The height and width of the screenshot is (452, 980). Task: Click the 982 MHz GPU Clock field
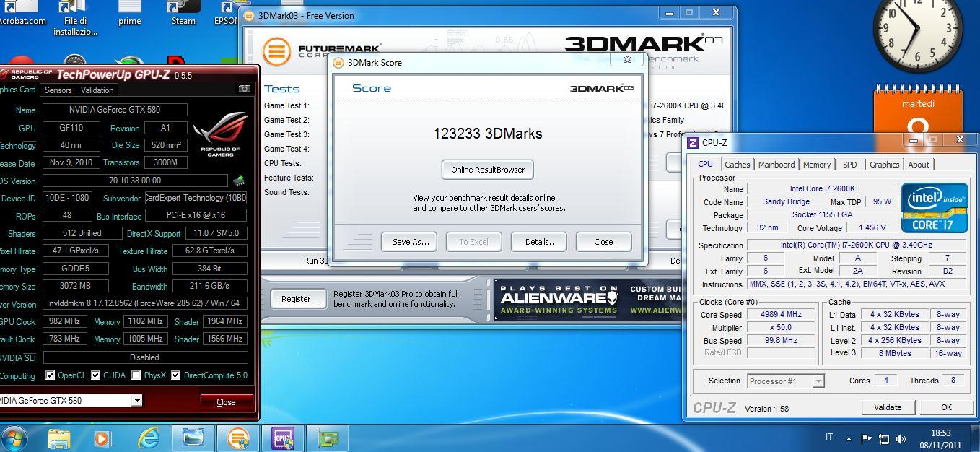[64, 321]
